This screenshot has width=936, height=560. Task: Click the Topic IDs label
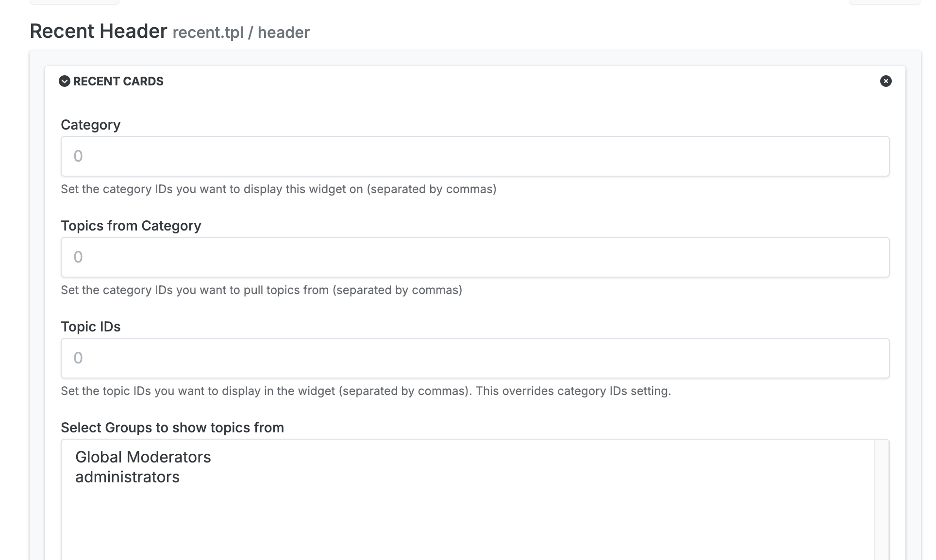tap(91, 327)
